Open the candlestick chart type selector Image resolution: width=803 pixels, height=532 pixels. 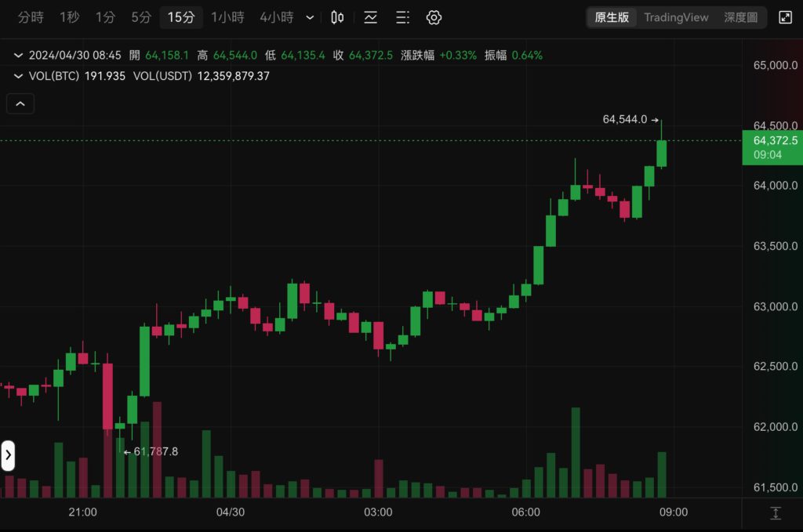[337, 17]
